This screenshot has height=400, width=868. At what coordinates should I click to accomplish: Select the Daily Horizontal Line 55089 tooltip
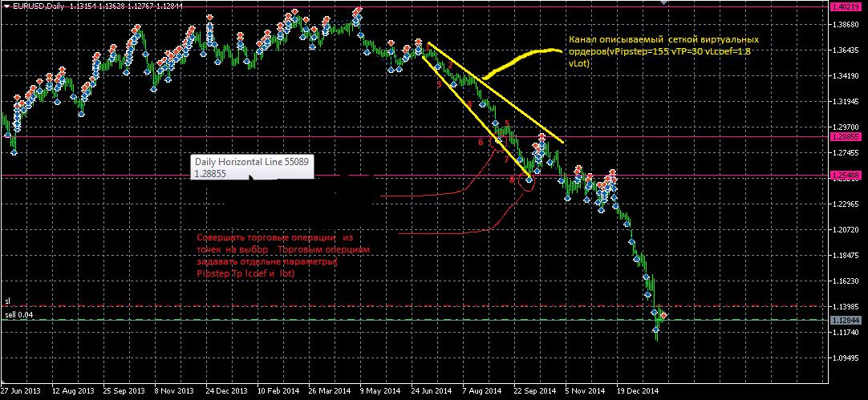tap(253, 167)
